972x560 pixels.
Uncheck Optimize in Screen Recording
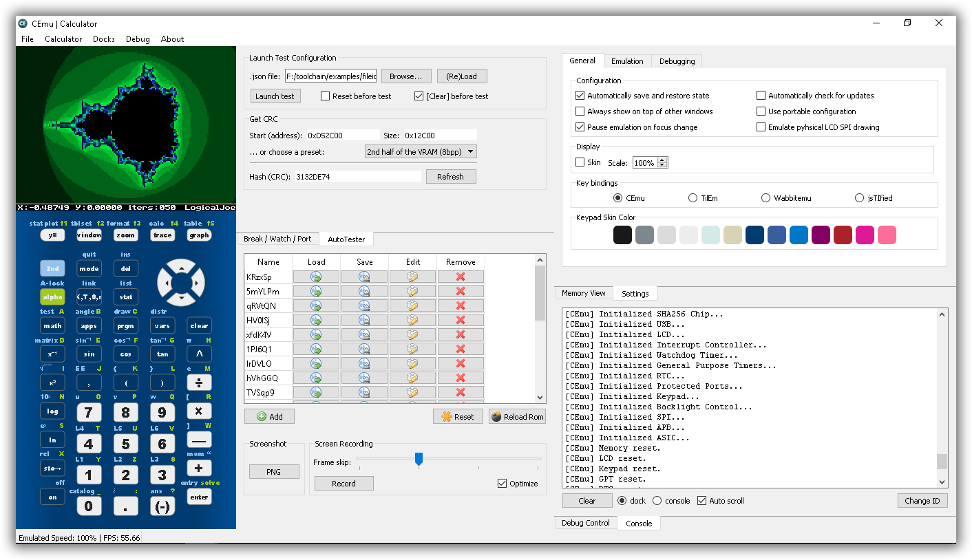[502, 484]
